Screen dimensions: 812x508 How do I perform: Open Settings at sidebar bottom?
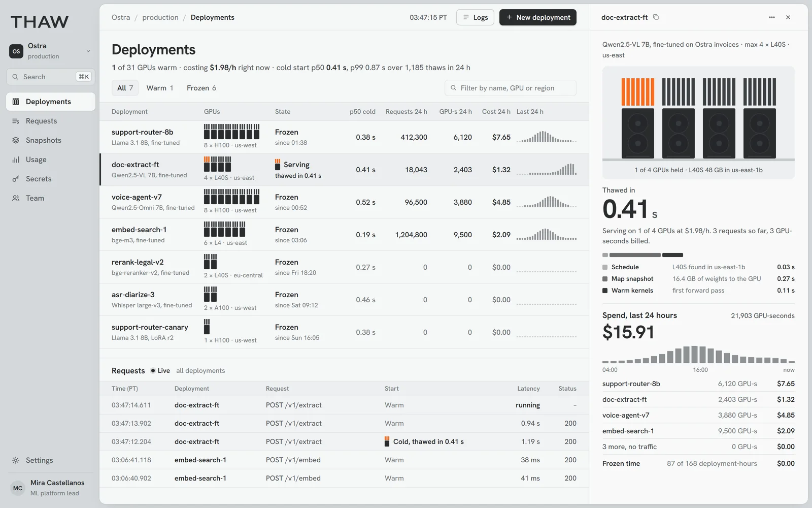pos(51,460)
